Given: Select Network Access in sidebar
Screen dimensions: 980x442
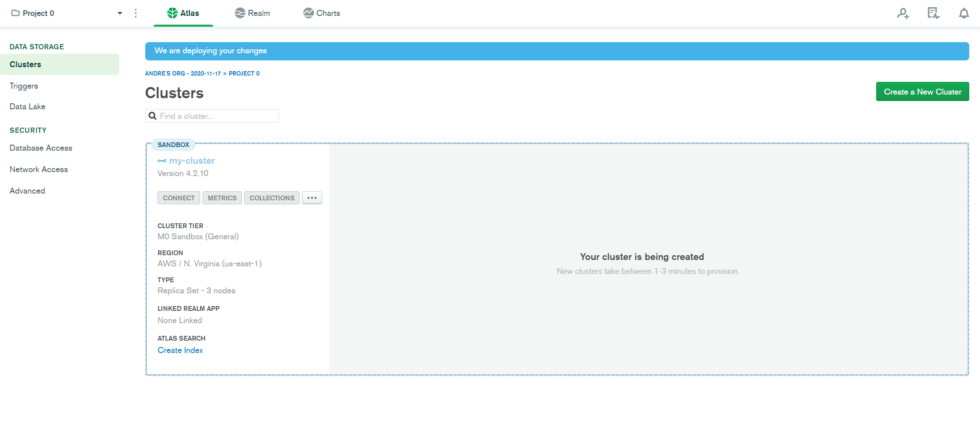Looking at the screenshot, I should tap(39, 169).
